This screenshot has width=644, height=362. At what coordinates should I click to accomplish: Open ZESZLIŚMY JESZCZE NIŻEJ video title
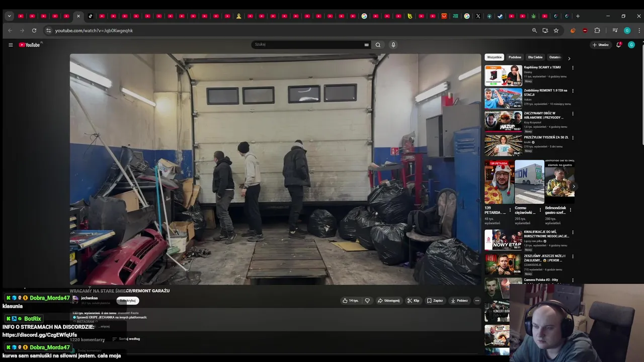click(545, 258)
